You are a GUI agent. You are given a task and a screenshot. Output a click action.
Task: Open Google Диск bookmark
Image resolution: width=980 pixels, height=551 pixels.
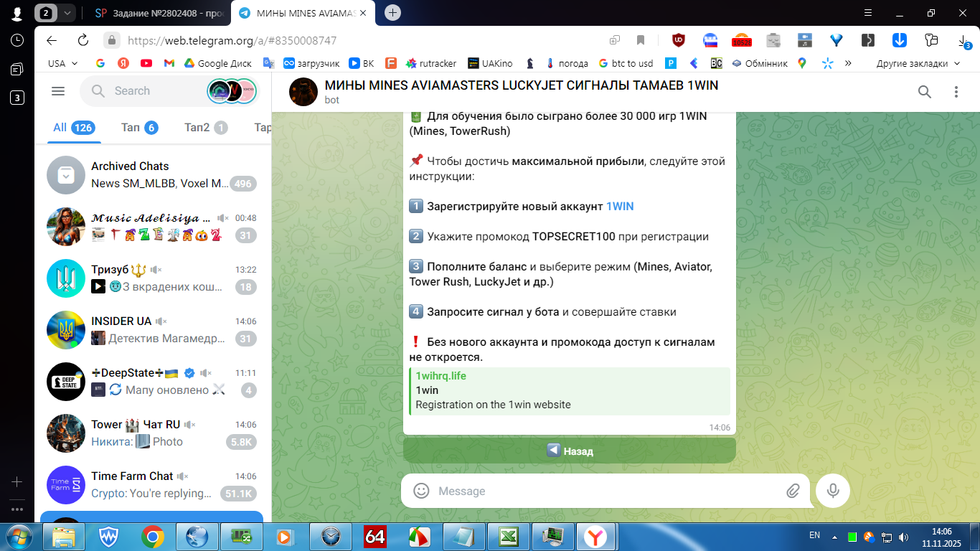(217, 63)
